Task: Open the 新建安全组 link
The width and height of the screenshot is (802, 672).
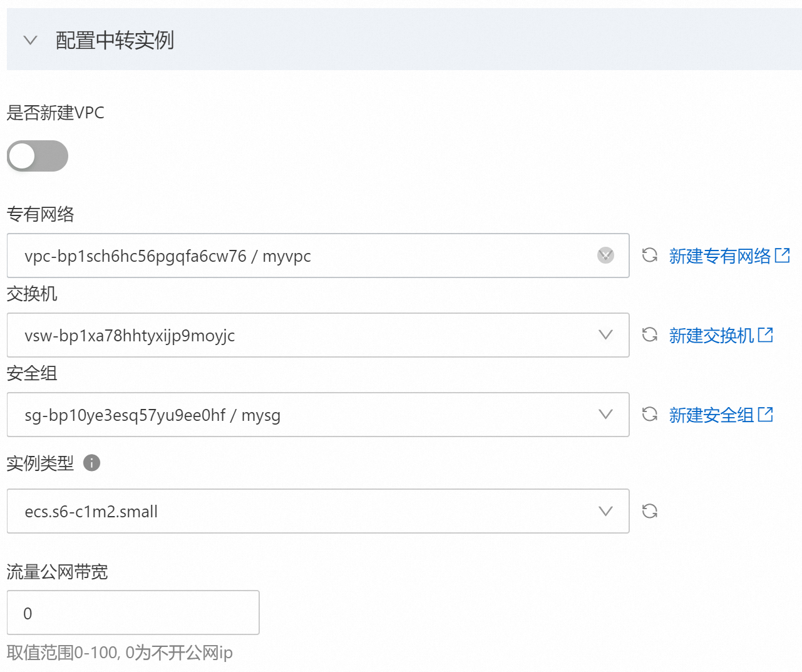Action: (711, 415)
